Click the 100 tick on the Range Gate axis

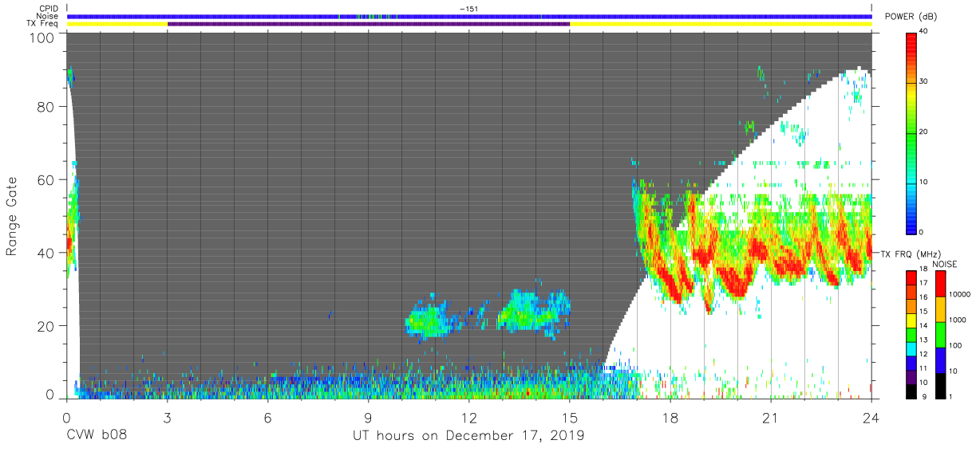[42, 38]
